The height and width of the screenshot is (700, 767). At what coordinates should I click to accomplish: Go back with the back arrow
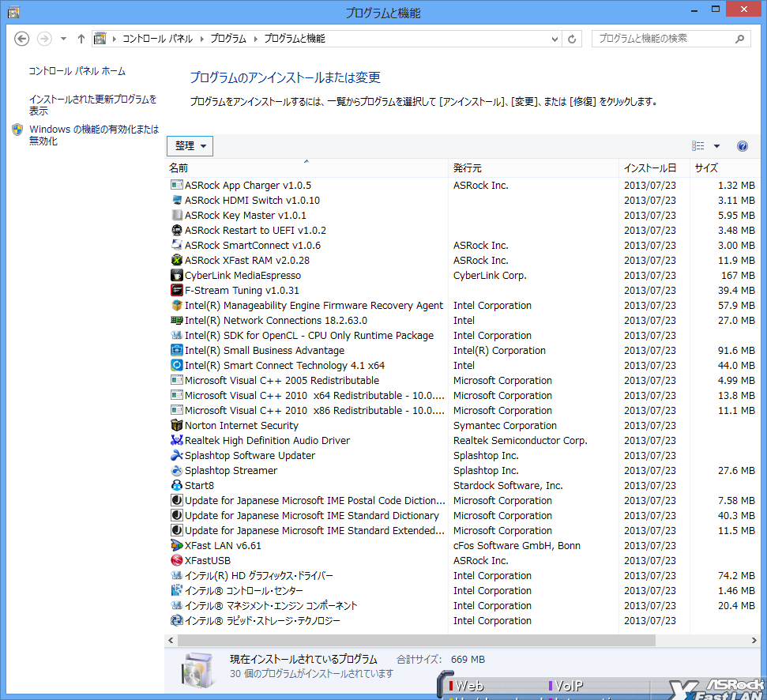coord(21,39)
